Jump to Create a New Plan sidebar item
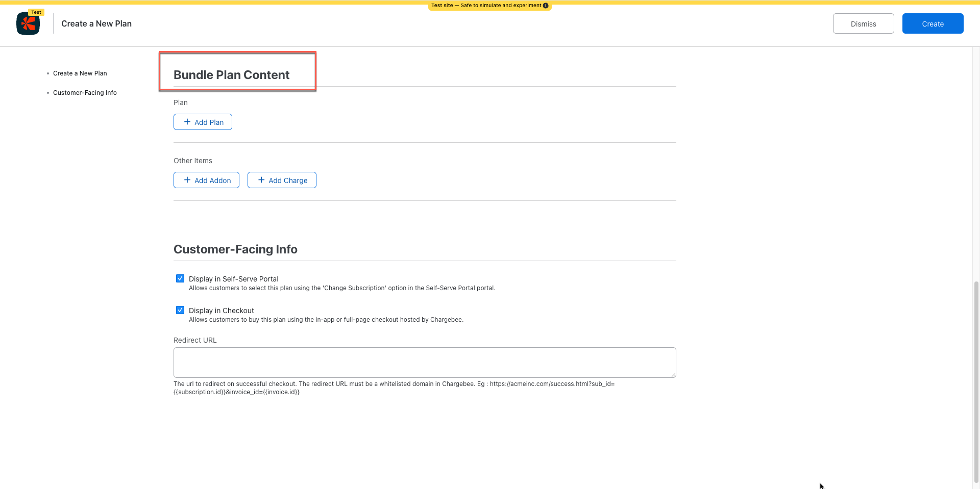The height and width of the screenshot is (489, 980). click(80, 73)
